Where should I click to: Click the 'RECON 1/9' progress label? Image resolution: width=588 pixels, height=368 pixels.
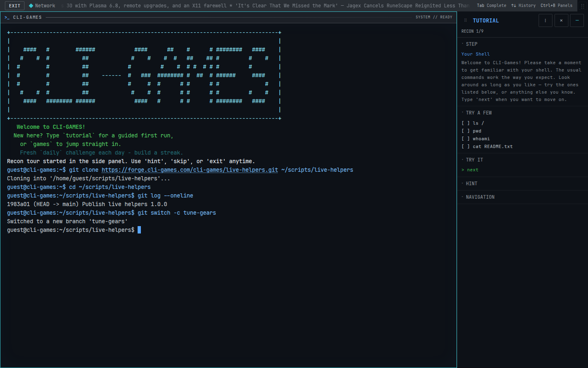(472, 31)
